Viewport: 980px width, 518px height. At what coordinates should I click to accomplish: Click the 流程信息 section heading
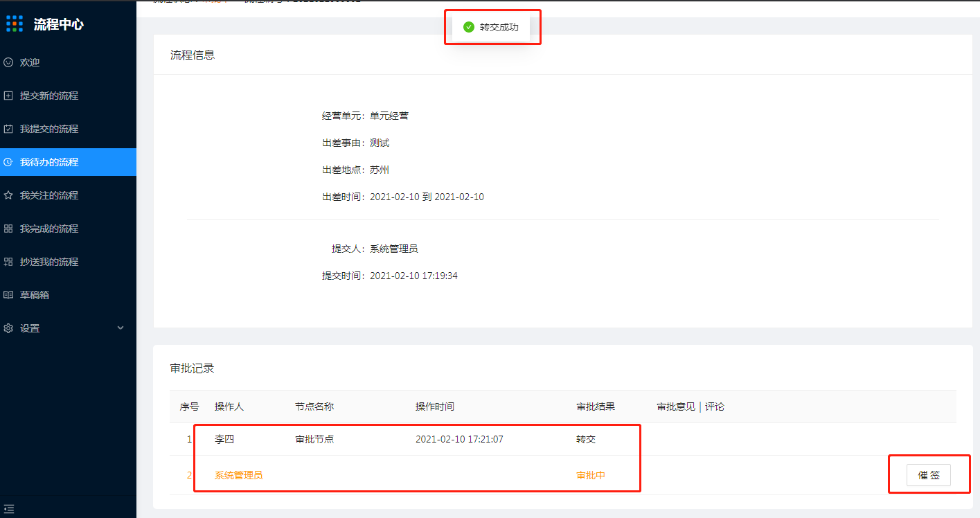(x=193, y=55)
